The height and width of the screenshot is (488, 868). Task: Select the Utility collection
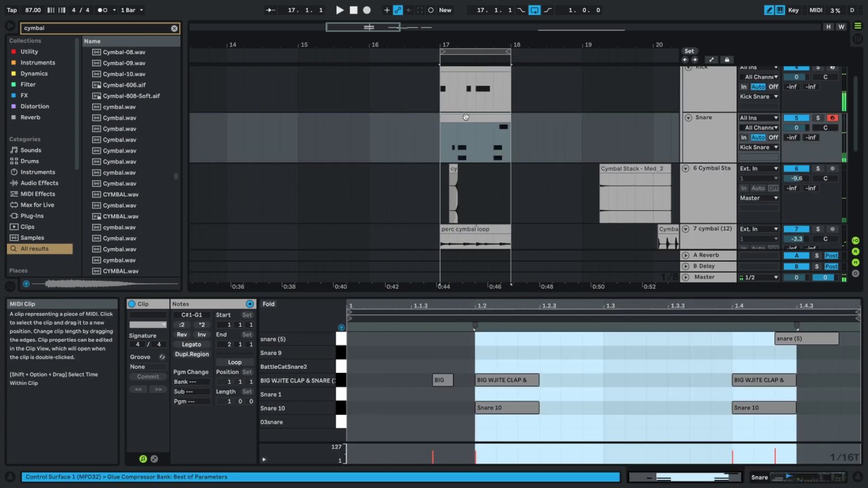tap(29, 52)
